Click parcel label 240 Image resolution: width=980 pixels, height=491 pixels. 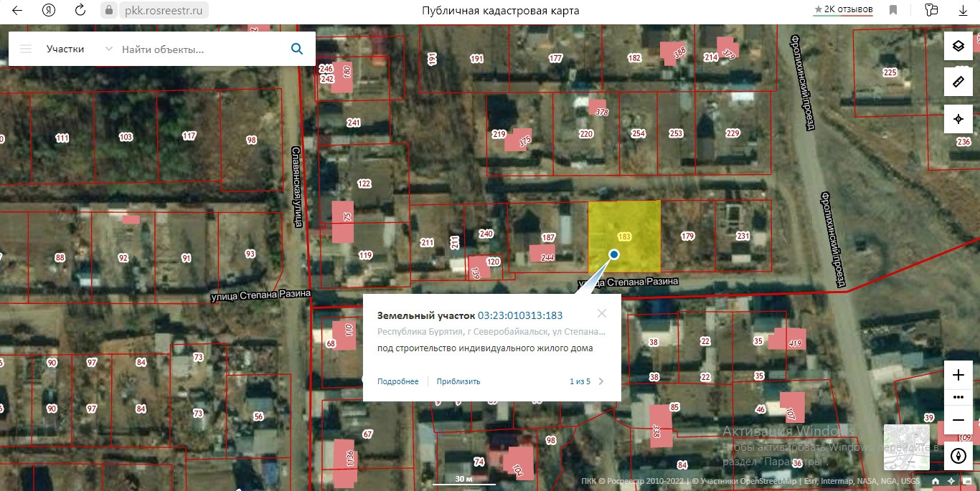point(486,234)
